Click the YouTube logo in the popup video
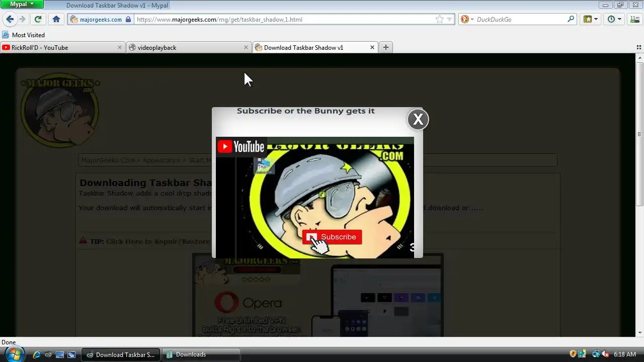Viewport: 644px width, 362px height. pos(240,146)
